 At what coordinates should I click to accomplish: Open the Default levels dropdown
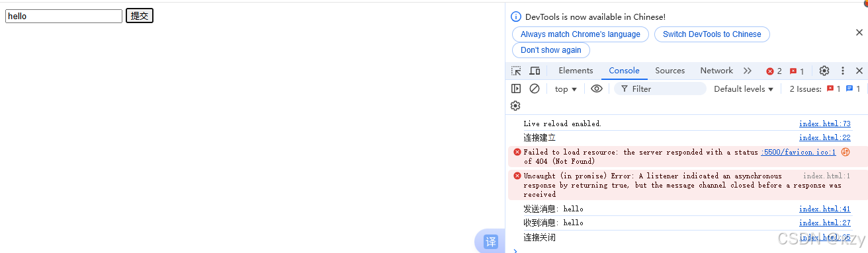coord(744,89)
